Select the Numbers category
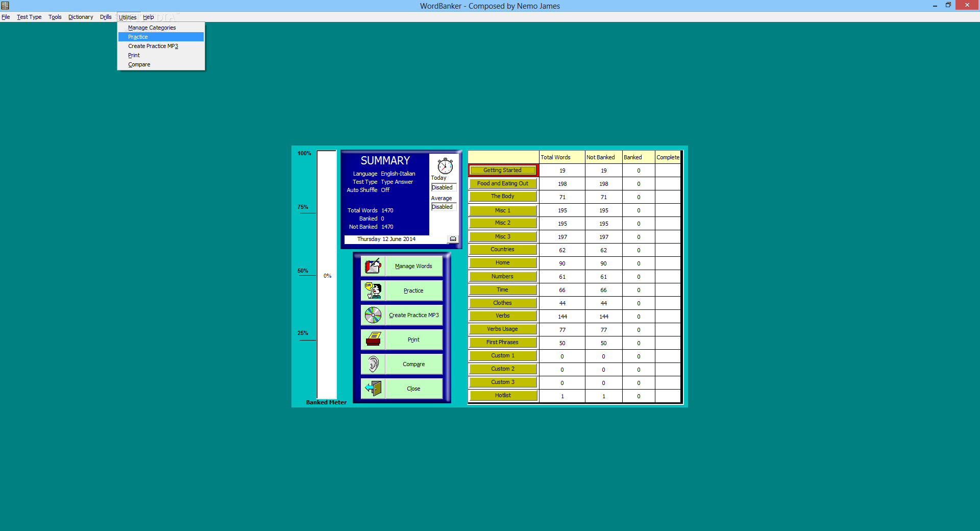The width and height of the screenshot is (980, 531). point(503,276)
